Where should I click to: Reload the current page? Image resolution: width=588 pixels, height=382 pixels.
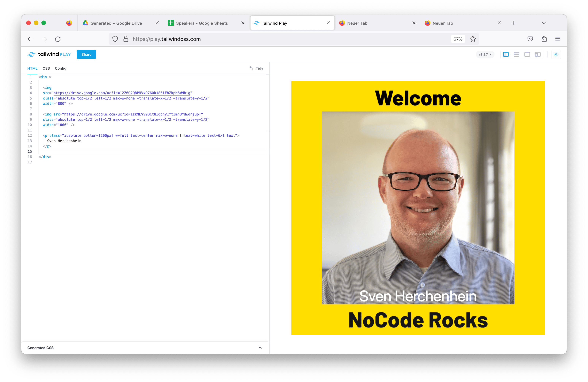(x=58, y=39)
